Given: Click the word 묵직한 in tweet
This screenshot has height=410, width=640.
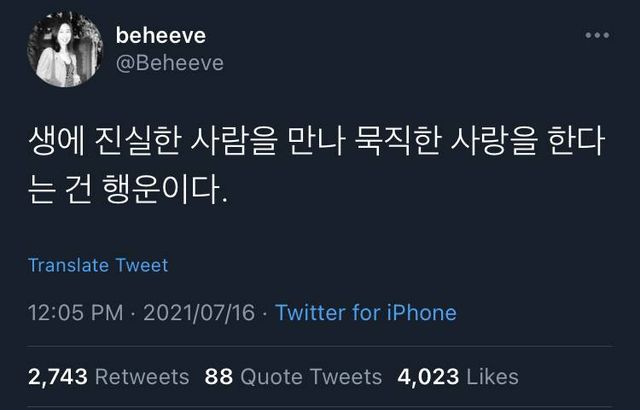Looking at the screenshot, I should point(398,142).
